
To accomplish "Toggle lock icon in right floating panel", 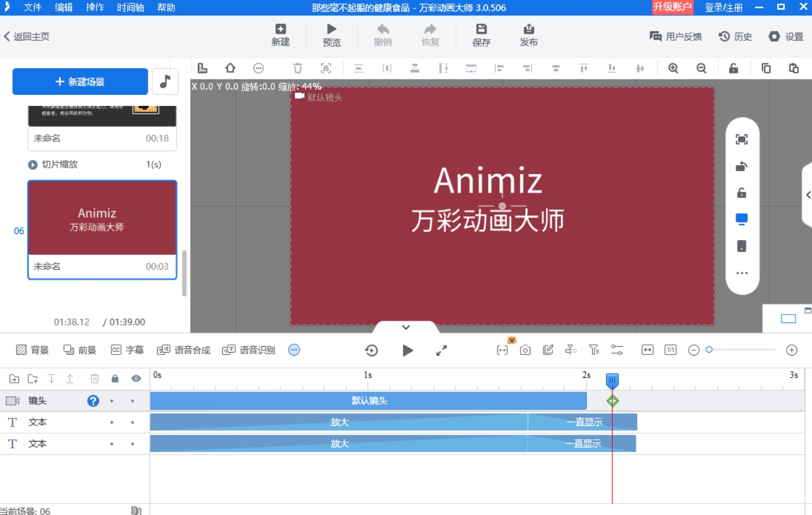I will tap(741, 193).
